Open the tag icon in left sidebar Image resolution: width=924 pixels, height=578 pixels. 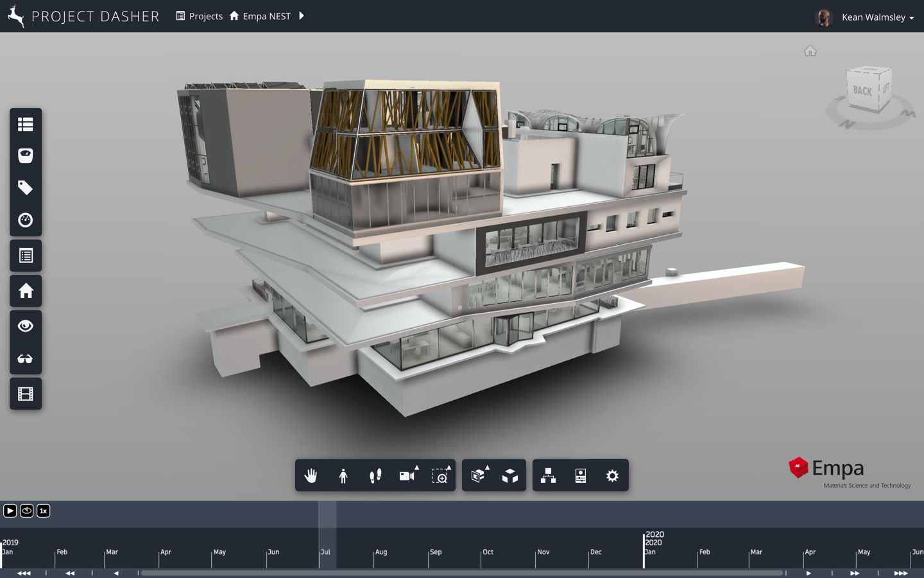coord(26,188)
